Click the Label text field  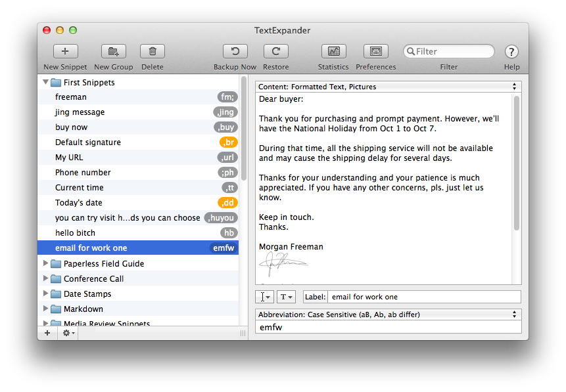[424, 297]
